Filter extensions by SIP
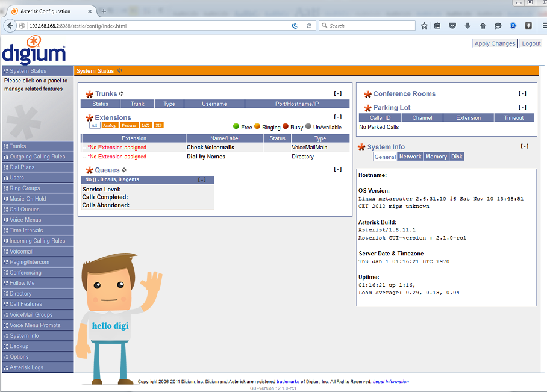 tap(158, 126)
